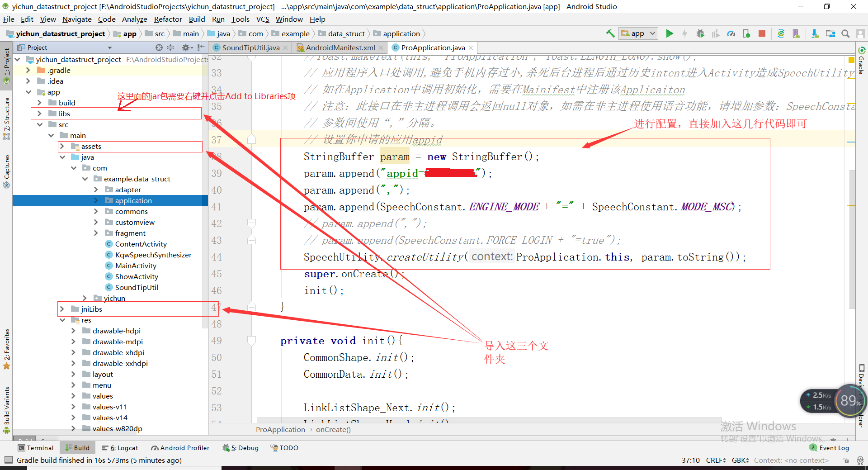Toggle tool window quick access icon

(8, 460)
